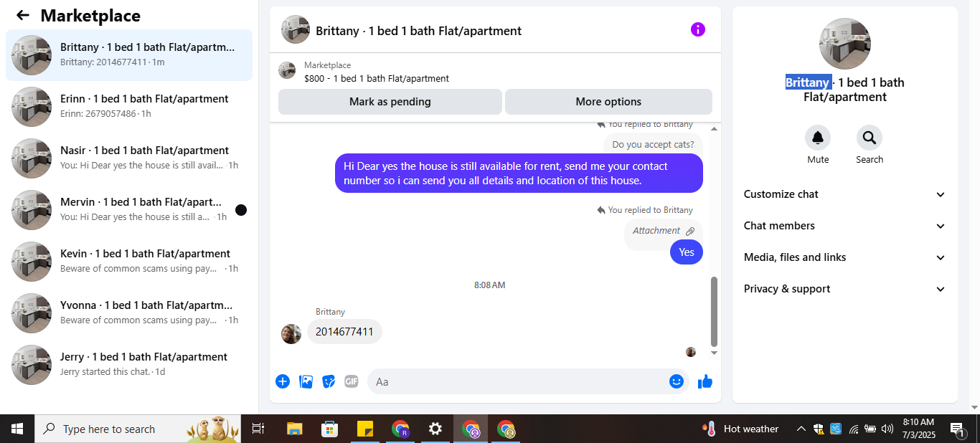Click the blue plus icon for more actions
The image size is (980, 443).
pos(283,381)
